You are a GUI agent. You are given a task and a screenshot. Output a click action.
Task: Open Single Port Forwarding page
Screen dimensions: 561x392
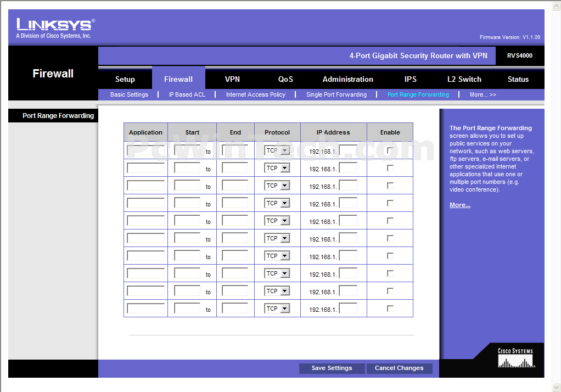[336, 94]
